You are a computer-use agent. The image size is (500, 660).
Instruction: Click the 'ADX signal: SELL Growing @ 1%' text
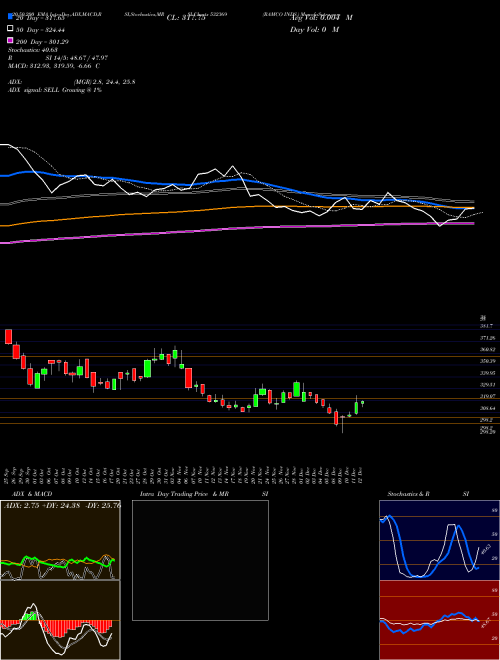[x=55, y=90]
